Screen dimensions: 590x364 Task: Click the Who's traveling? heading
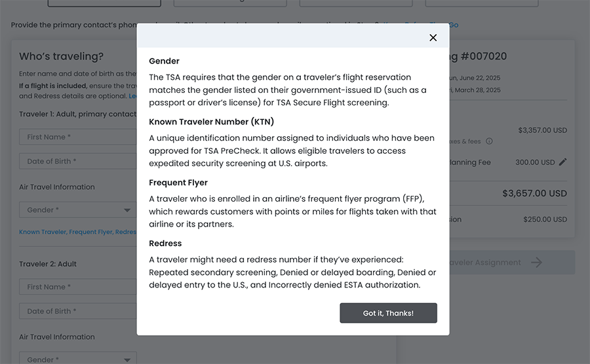62,57
